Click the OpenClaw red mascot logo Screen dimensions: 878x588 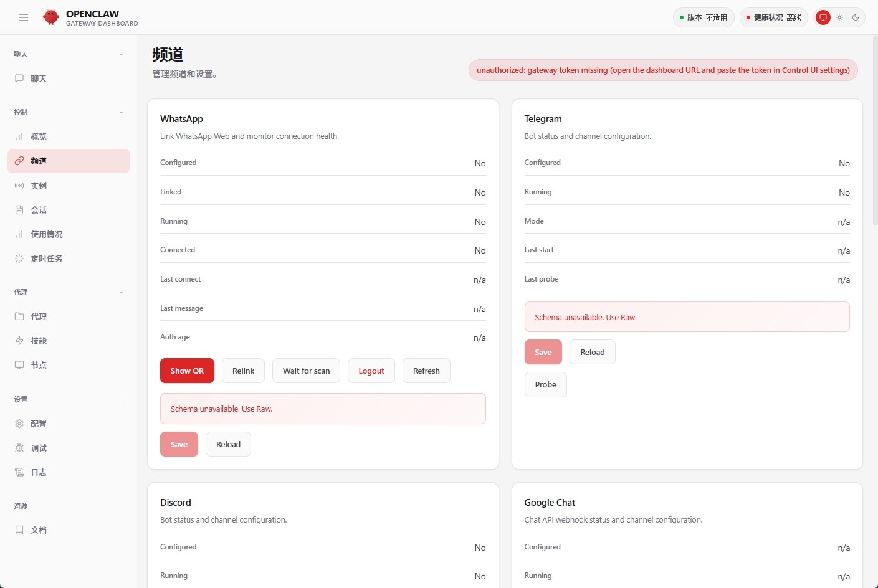[51, 17]
